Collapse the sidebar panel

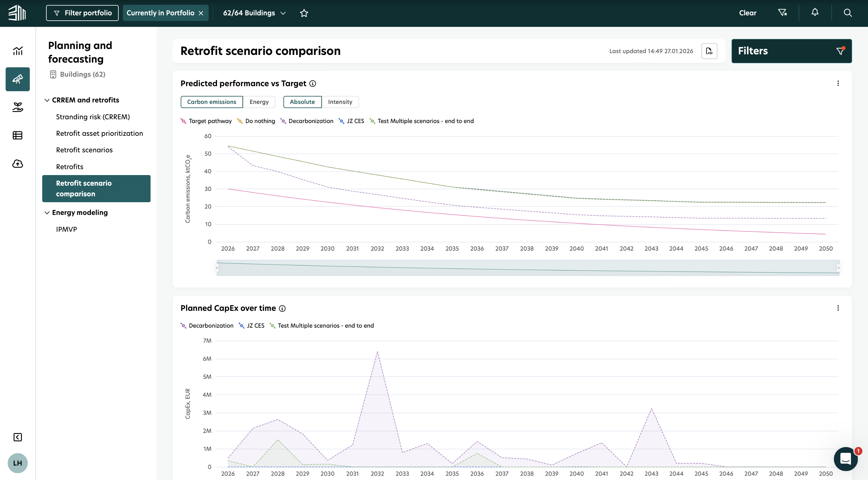click(x=17, y=437)
